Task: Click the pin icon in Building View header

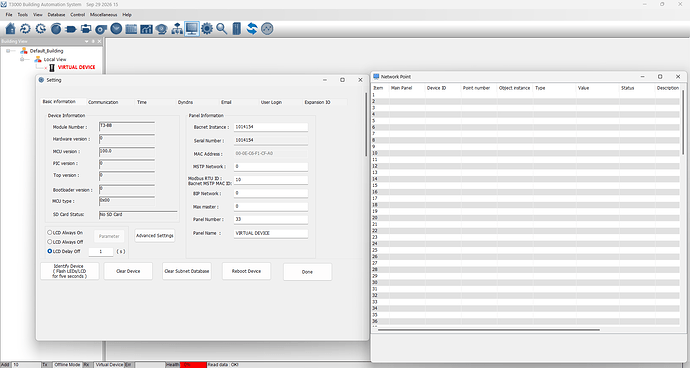Action: (93, 41)
